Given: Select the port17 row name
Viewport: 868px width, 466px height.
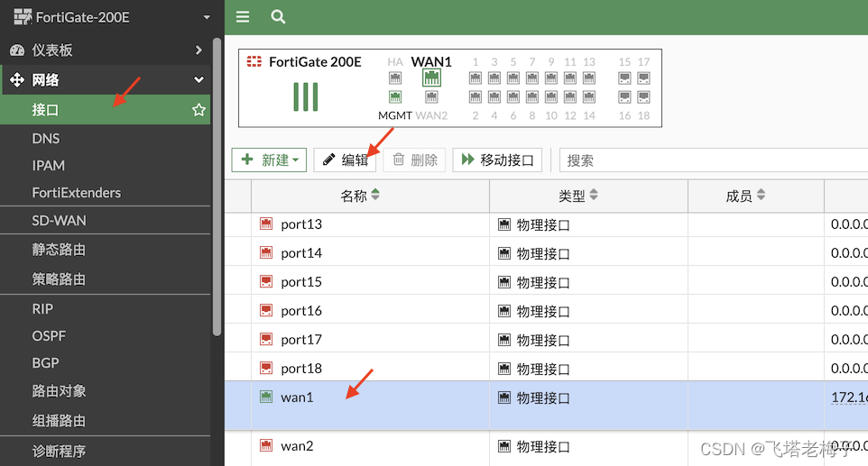Looking at the screenshot, I should pos(301,339).
